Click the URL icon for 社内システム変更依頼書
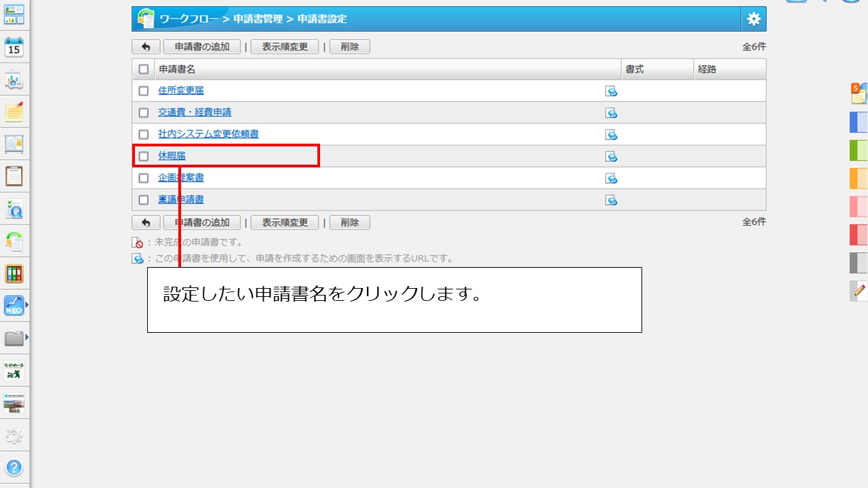 [612, 135]
